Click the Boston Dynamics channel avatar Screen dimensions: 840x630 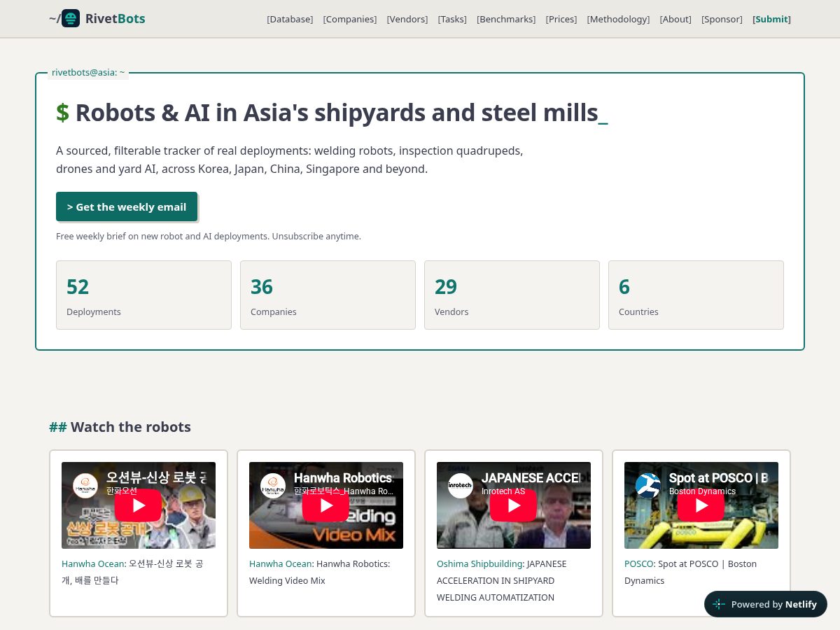coord(648,485)
